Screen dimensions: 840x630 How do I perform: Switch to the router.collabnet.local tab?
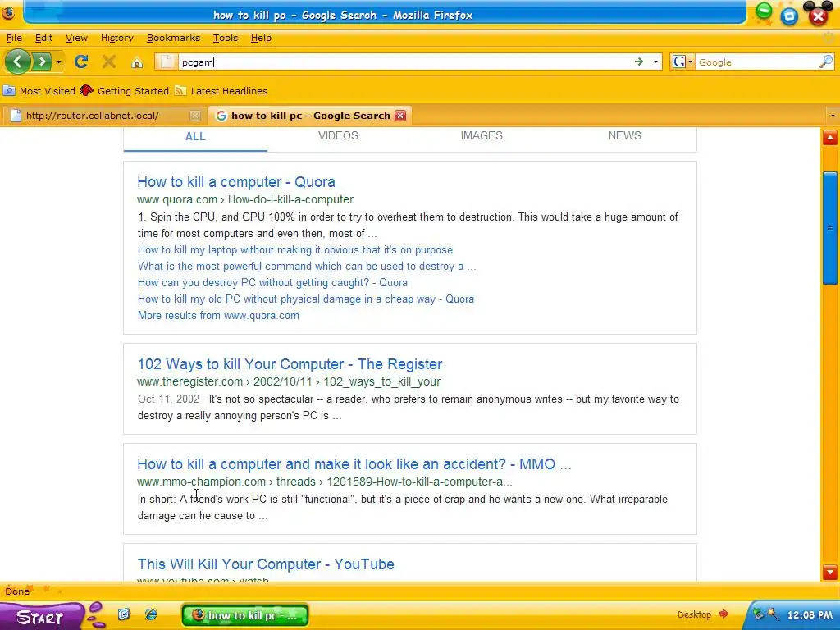92,116
